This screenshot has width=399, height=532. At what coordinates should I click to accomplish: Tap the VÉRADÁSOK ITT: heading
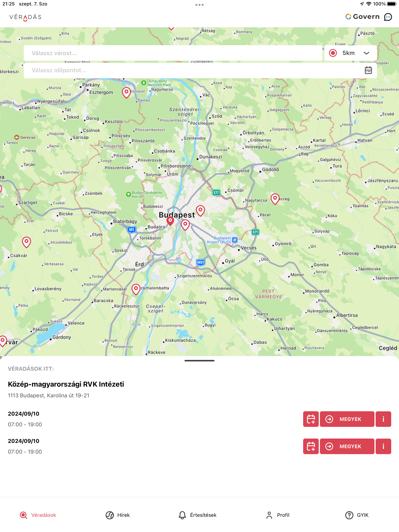31,369
